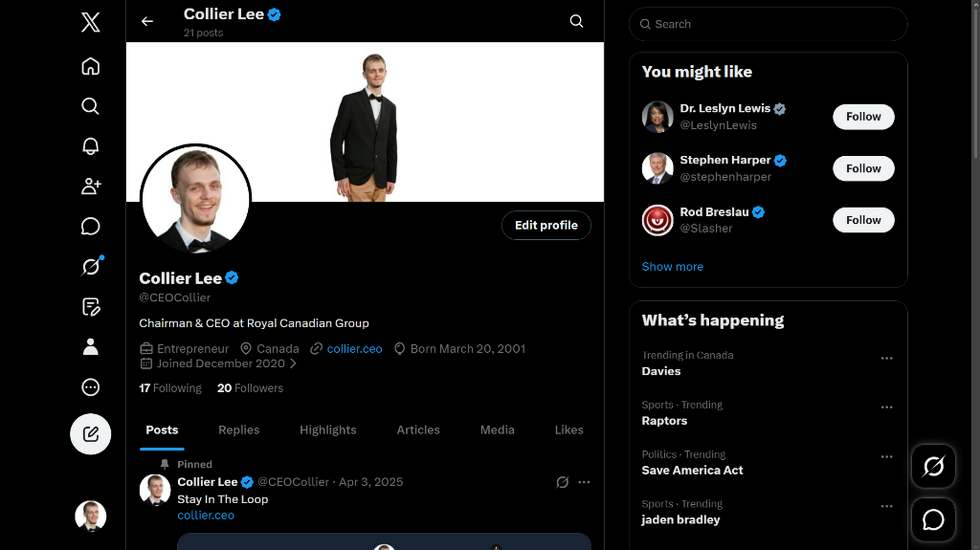Viewport: 980px width, 550px height.
Task: Click the Search input field
Action: 768,24
